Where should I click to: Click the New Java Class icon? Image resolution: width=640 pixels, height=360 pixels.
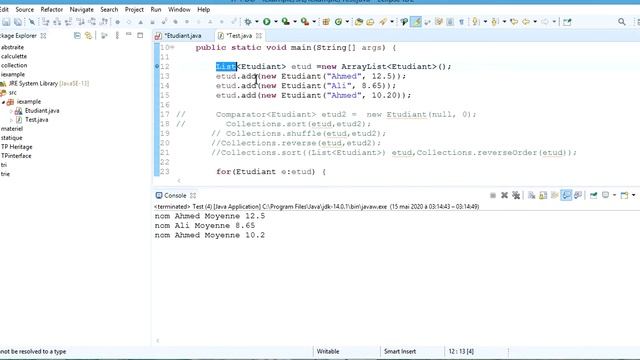point(338,22)
